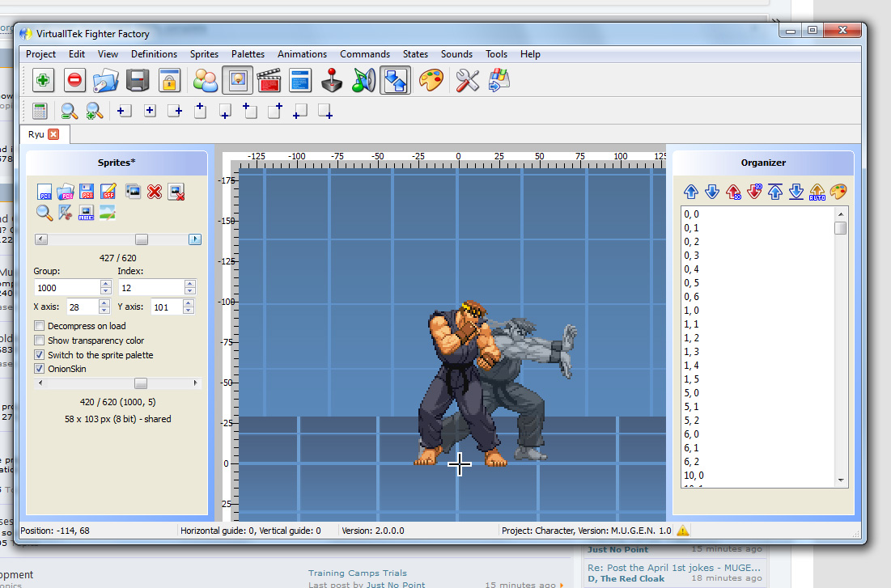Click the D, The Red Cloak link in browser

[626, 579]
